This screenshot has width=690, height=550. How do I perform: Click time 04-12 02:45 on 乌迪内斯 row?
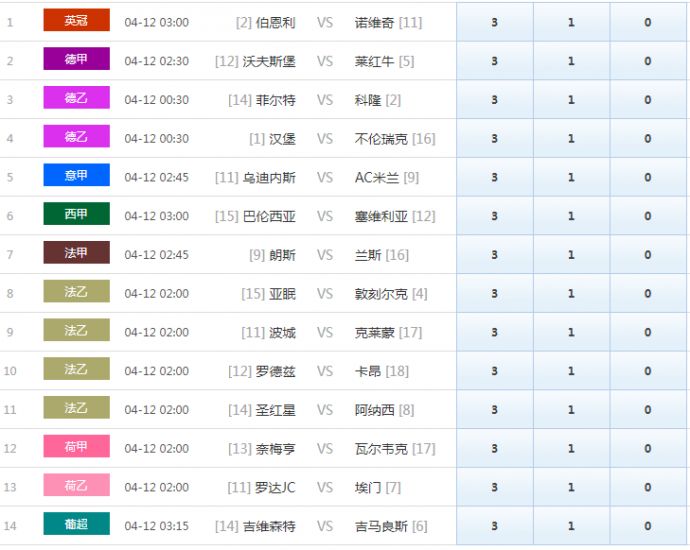[x=157, y=177]
